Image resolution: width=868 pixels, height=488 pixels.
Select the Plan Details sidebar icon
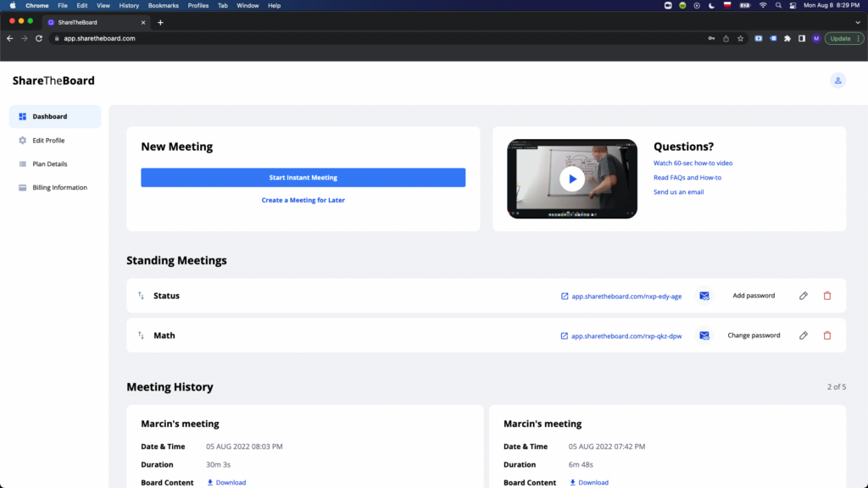(x=25, y=164)
